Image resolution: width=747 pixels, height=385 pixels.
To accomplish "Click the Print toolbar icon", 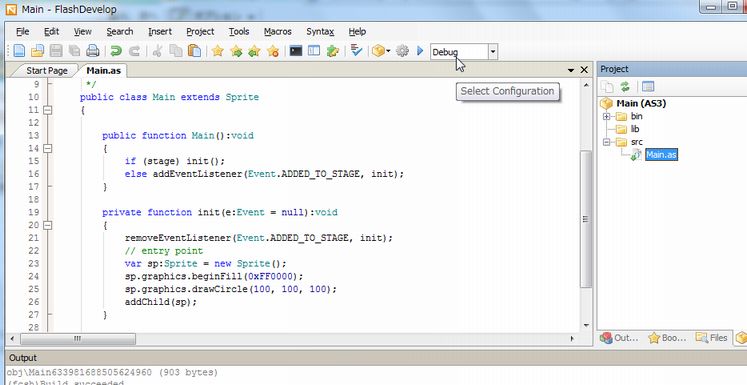I will (92, 51).
